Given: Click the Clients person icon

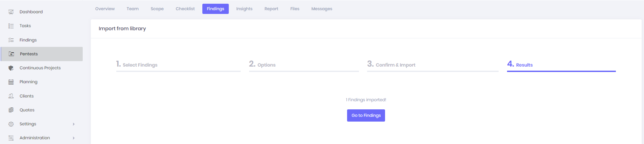Looking at the screenshot, I should point(11,96).
